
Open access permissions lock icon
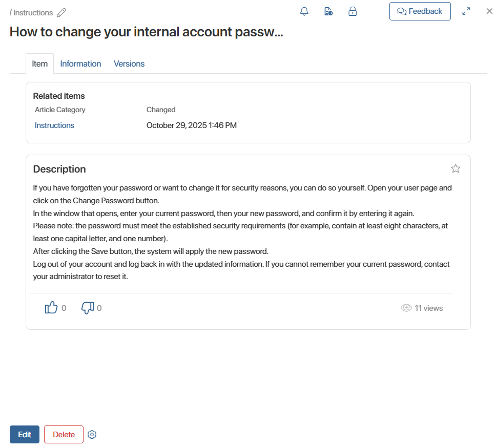point(353,12)
